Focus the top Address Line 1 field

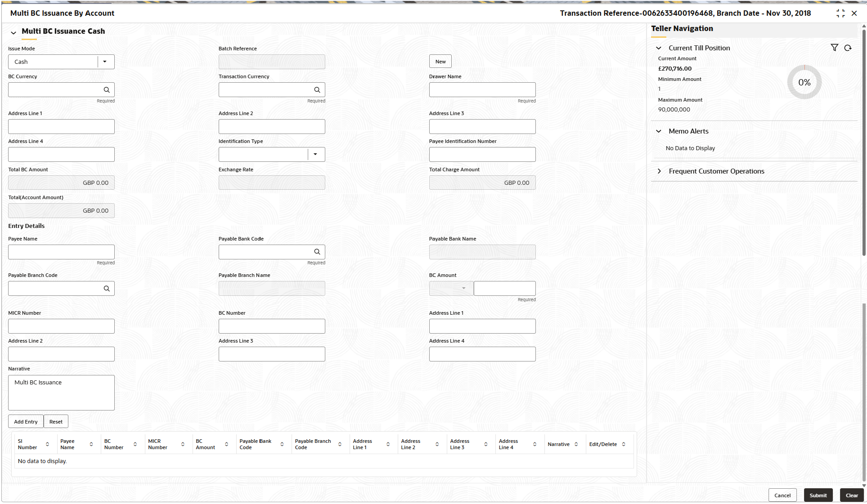pyautogui.click(x=61, y=126)
